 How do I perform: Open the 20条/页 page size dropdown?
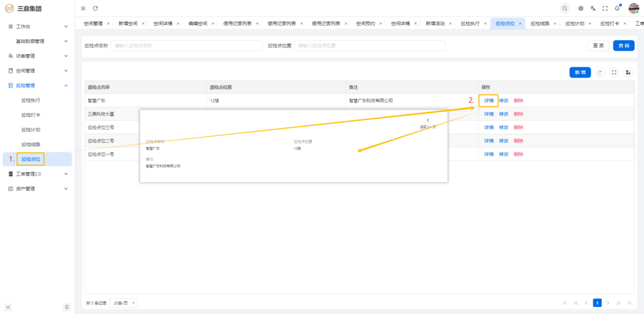tap(125, 303)
